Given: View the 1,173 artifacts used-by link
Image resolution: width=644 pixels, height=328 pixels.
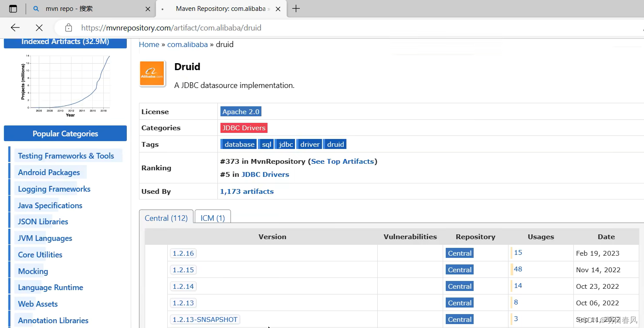Looking at the screenshot, I should coord(247,191).
